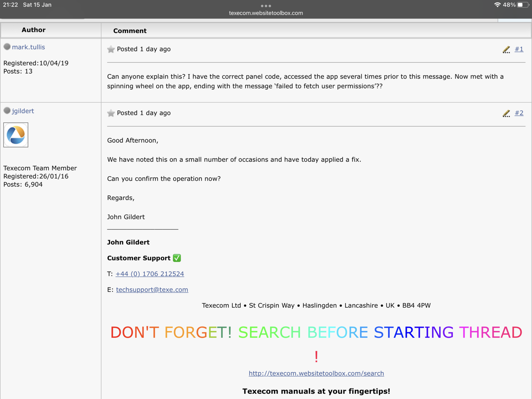The height and width of the screenshot is (399, 532).
Task: Click the Author column header
Action: (x=34, y=30)
